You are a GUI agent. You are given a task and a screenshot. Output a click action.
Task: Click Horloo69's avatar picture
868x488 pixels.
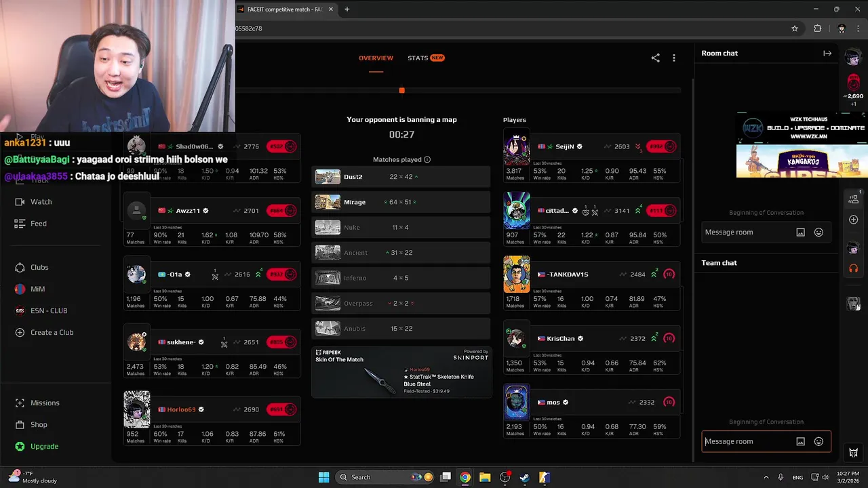(136, 410)
